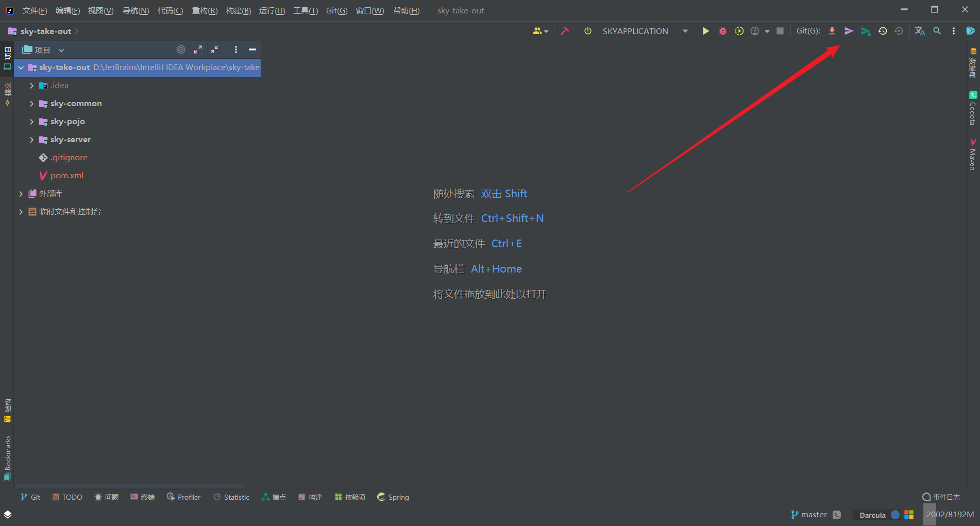The height and width of the screenshot is (526, 980).
Task: Toggle the Darcula theme switch
Action: pos(880,515)
